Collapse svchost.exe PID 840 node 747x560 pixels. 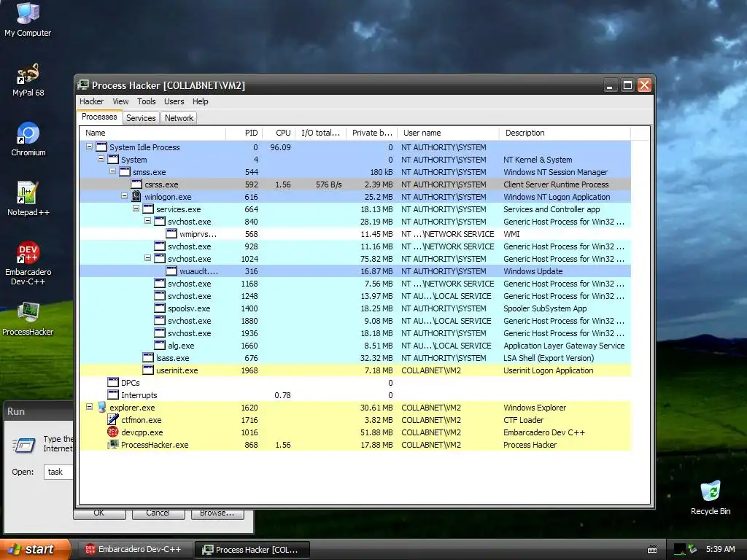[x=147, y=221]
